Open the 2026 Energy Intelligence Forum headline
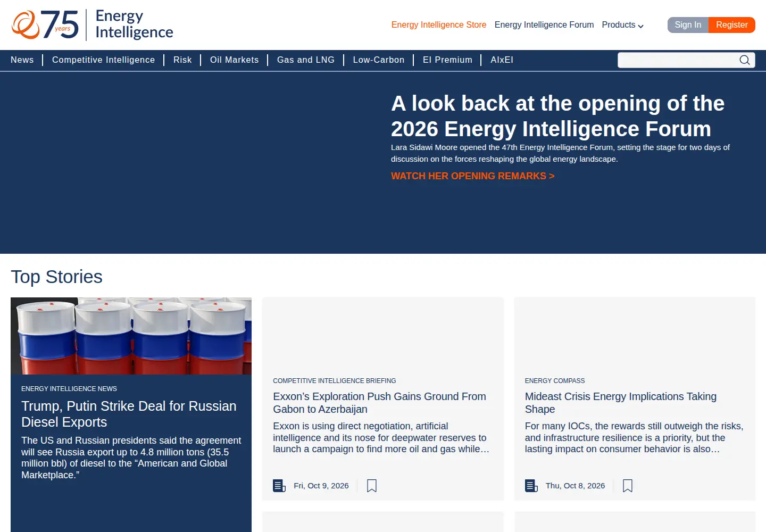This screenshot has width=766, height=532. pos(557,116)
